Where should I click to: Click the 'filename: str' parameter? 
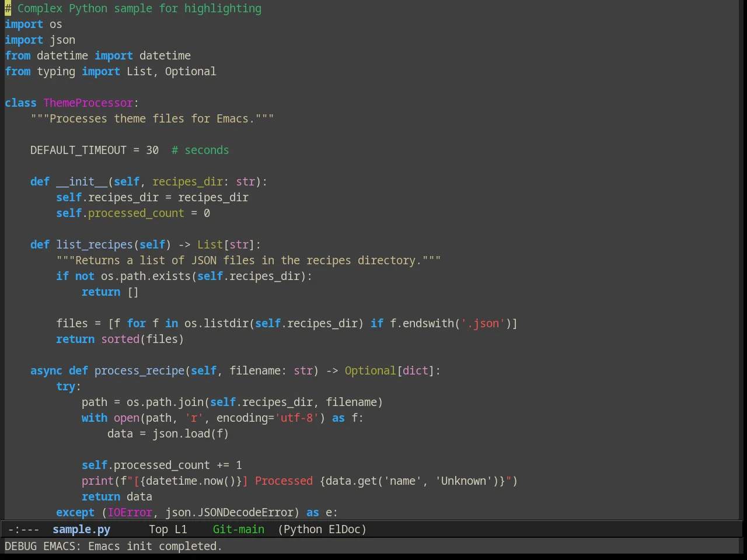click(x=271, y=370)
